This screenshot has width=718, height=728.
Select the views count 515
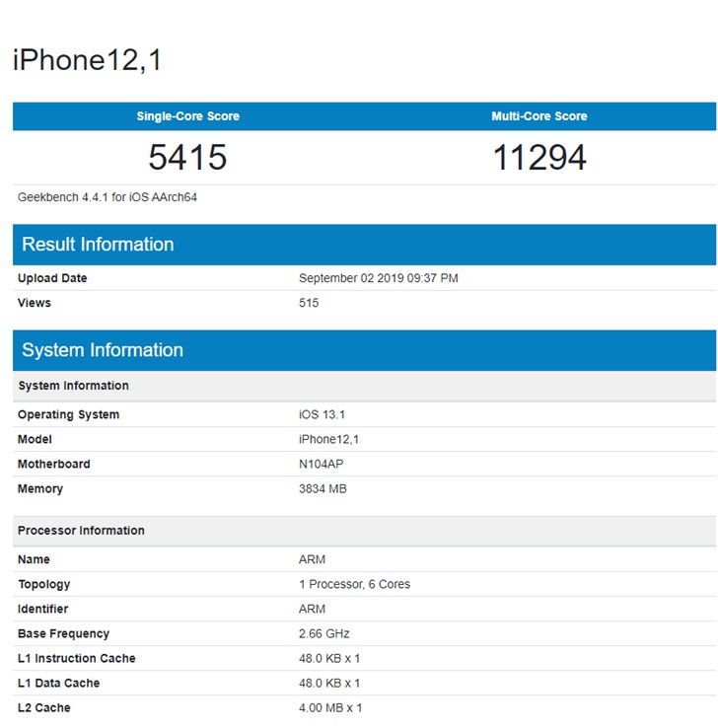click(309, 303)
